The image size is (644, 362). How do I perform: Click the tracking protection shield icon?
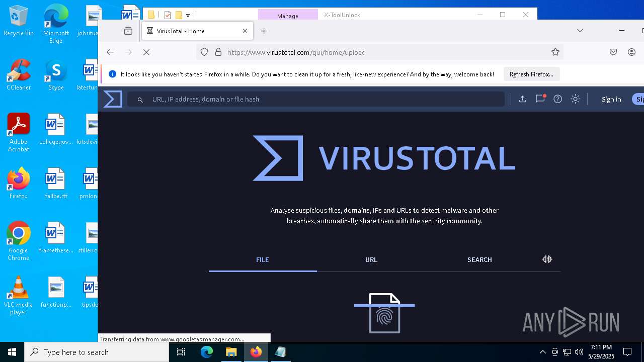click(x=204, y=52)
